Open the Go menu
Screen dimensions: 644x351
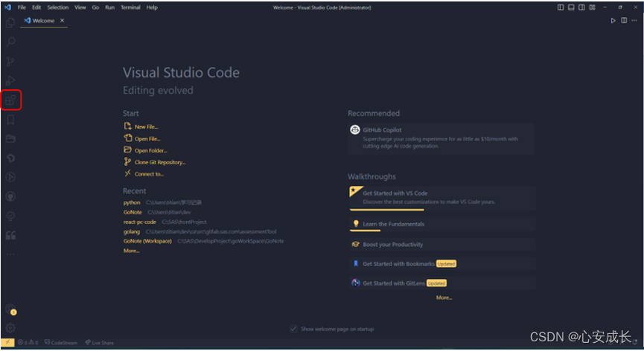pos(95,7)
